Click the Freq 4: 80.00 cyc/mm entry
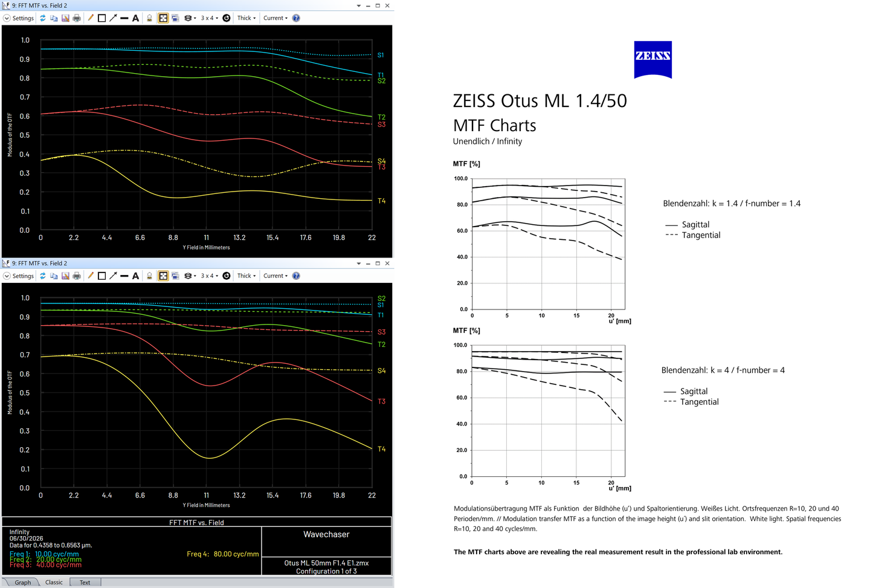 (223, 554)
